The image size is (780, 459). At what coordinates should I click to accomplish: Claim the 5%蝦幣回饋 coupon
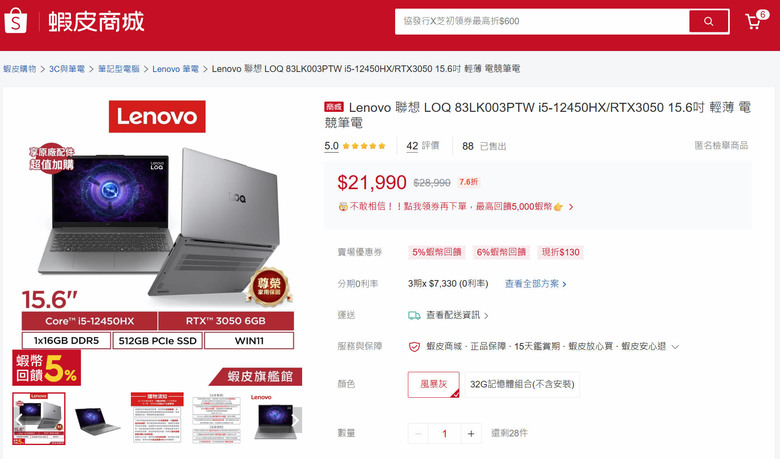(x=436, y=252)
